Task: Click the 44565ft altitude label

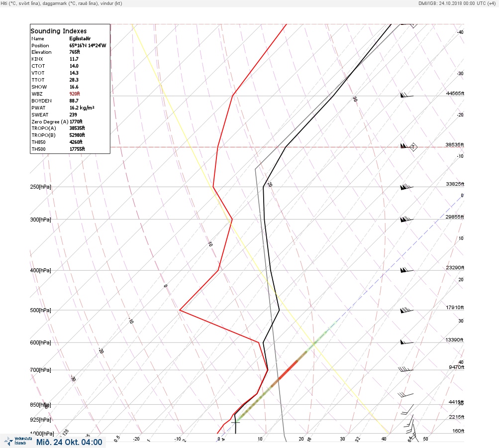Action: pyautogui.click(x=455, y=93)
